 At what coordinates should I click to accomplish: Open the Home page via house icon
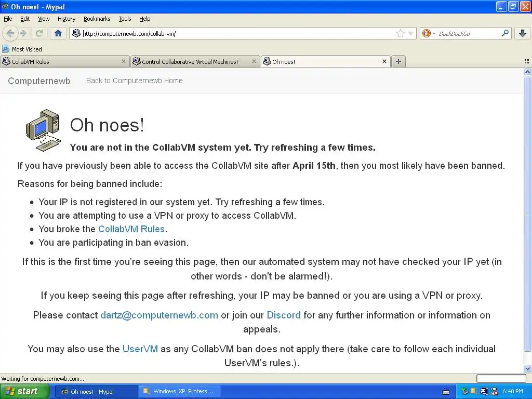(58, 33)
